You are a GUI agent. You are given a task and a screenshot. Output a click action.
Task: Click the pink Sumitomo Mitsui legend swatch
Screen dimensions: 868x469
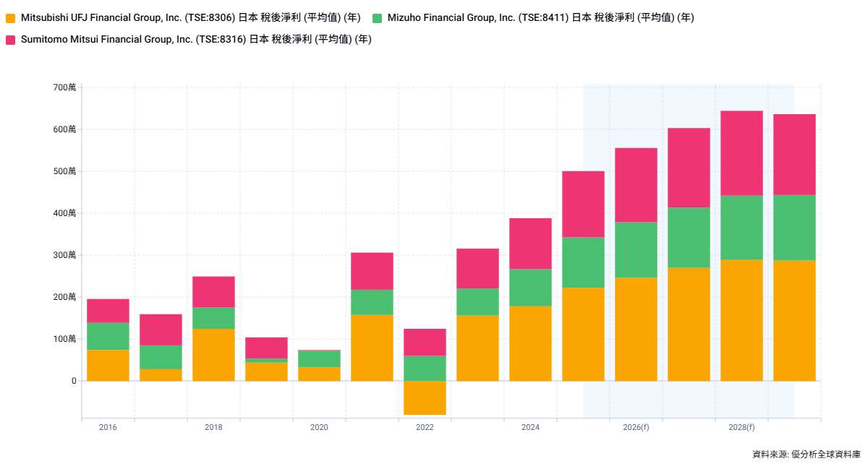tap(10, 40)
